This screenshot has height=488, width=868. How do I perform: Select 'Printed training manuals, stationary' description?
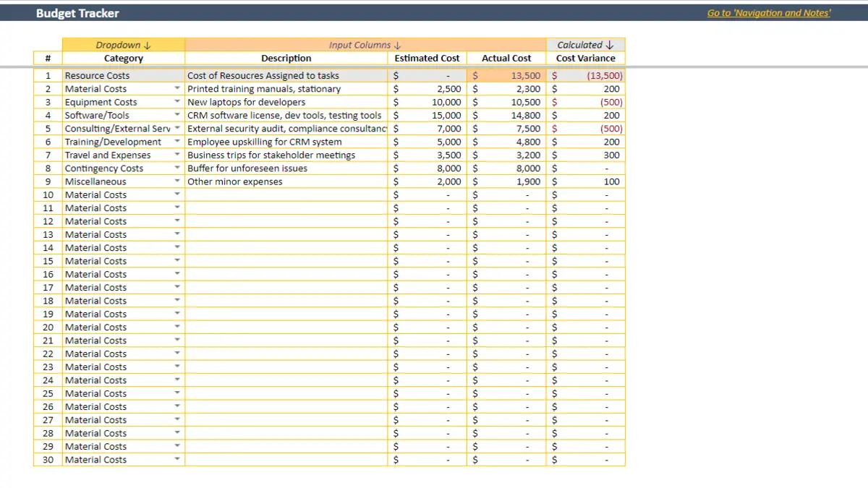286,89
